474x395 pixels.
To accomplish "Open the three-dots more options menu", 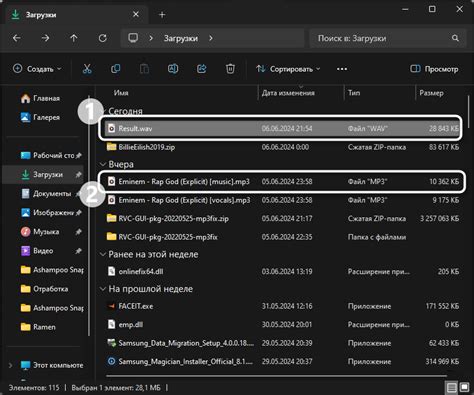I will pyautogui.click(x=342, y=69).
